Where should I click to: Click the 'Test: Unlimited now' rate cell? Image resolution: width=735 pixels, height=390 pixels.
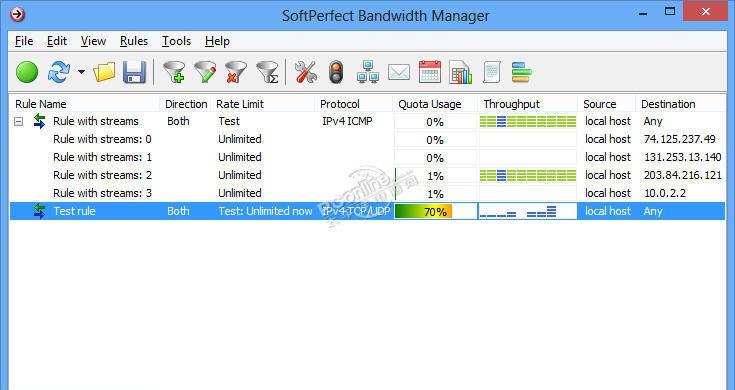[x=265, y=211]
